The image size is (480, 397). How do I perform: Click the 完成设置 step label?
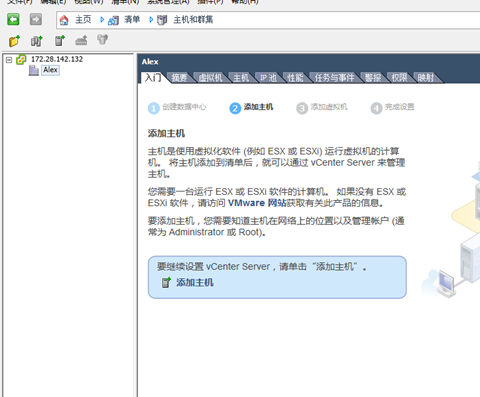400,107
